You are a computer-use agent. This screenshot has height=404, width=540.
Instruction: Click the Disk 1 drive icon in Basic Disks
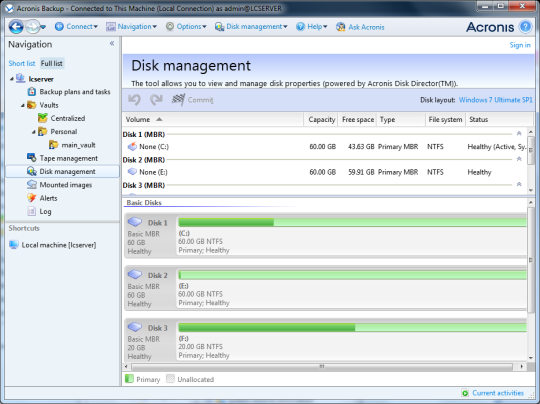(x=135, y=222)
